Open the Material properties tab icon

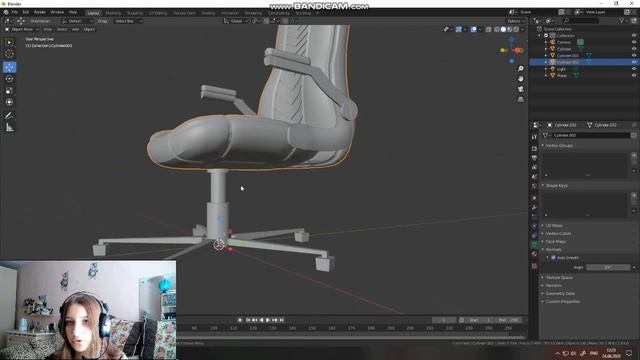click(x=534, y=254)
